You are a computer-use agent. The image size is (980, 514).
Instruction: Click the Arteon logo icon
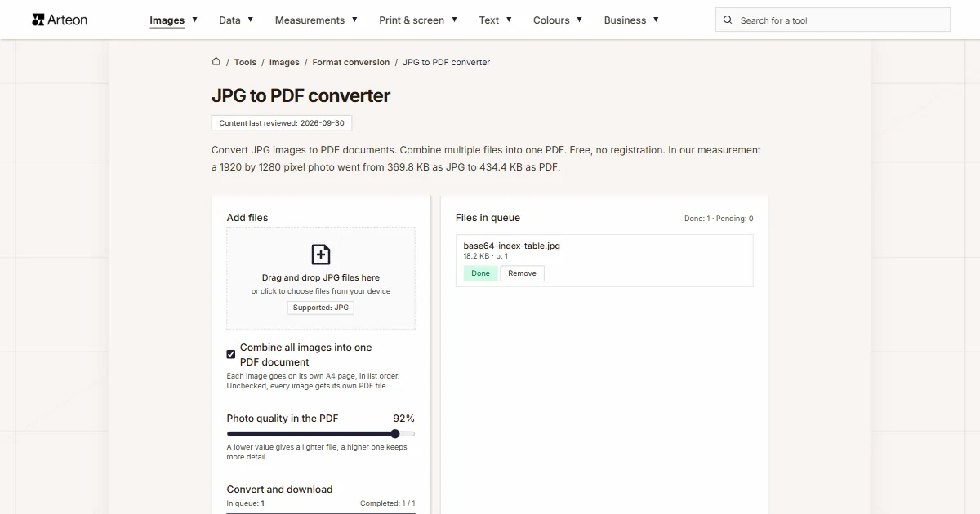(38, 20)
